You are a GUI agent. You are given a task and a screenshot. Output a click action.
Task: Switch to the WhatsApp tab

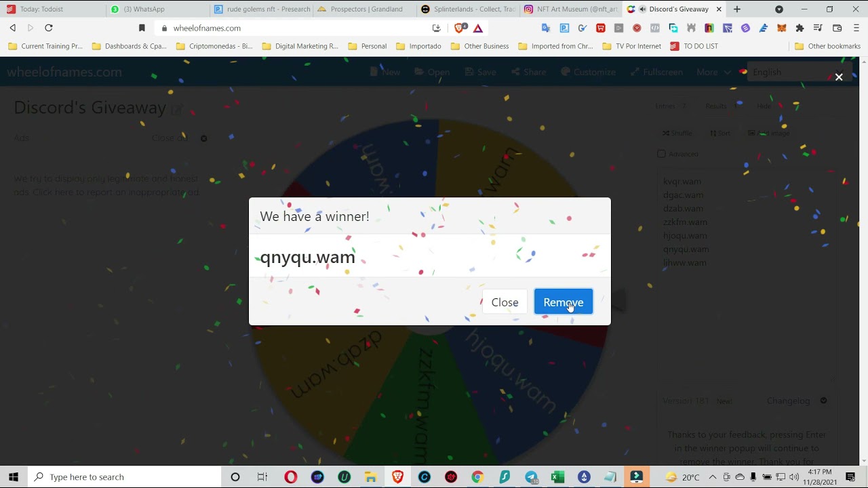coord(156,9)
